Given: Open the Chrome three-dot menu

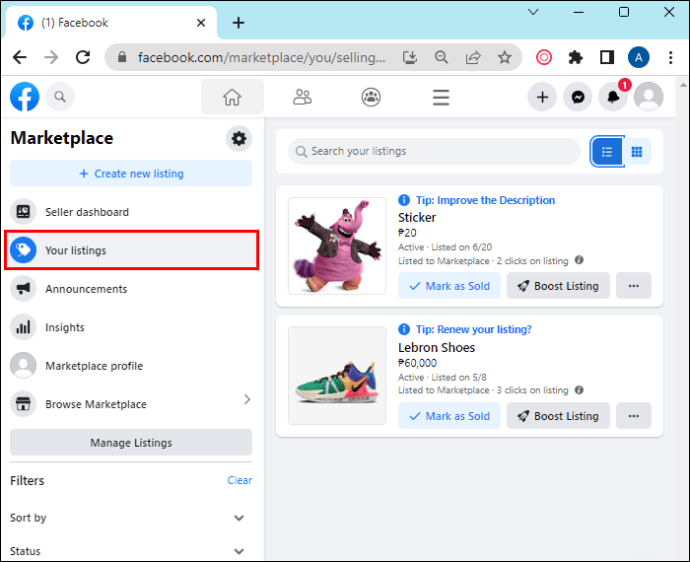Looking at the screenshot, I should point(670,57).
